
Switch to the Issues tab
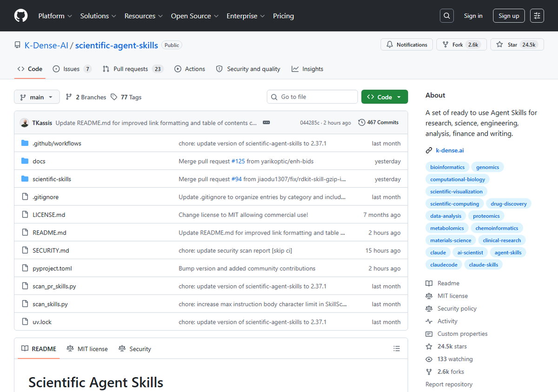point(72,69)
